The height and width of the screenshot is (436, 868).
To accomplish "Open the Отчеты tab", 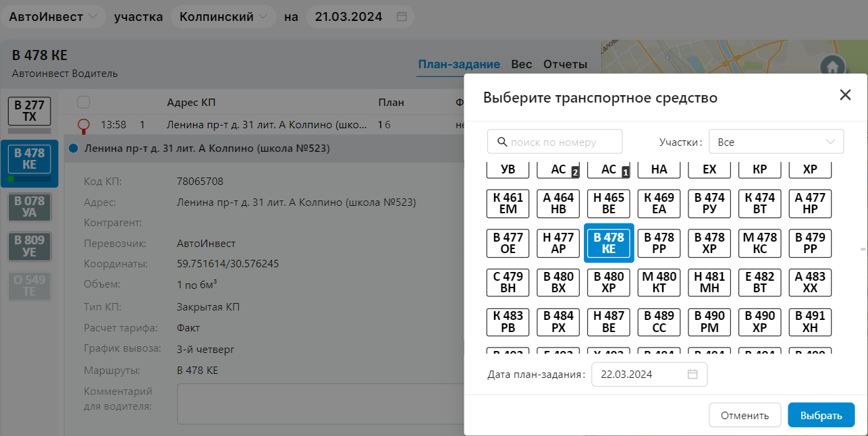I will click(565, 65).
